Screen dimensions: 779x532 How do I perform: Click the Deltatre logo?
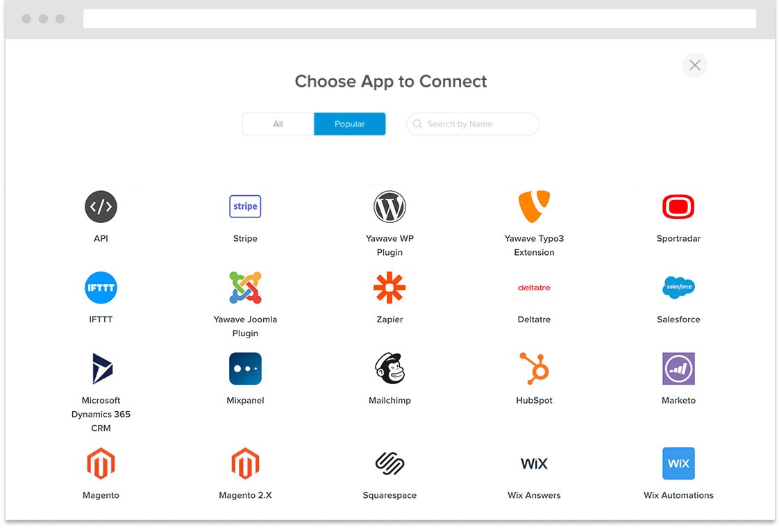click(x=534, y=288)
